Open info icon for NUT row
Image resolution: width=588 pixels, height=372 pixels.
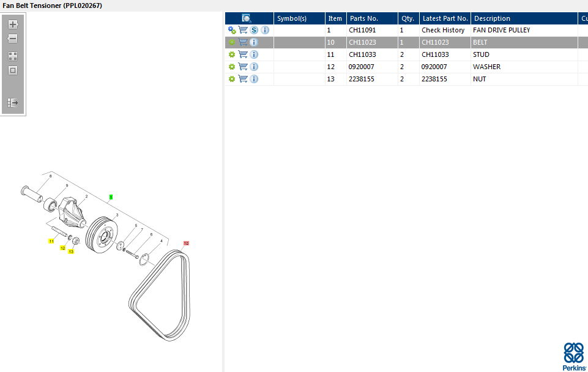point(254,79)
